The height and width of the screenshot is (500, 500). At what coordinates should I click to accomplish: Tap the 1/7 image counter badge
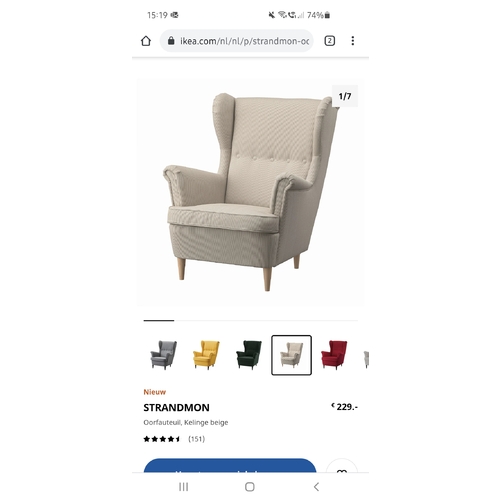click(345, 96)
